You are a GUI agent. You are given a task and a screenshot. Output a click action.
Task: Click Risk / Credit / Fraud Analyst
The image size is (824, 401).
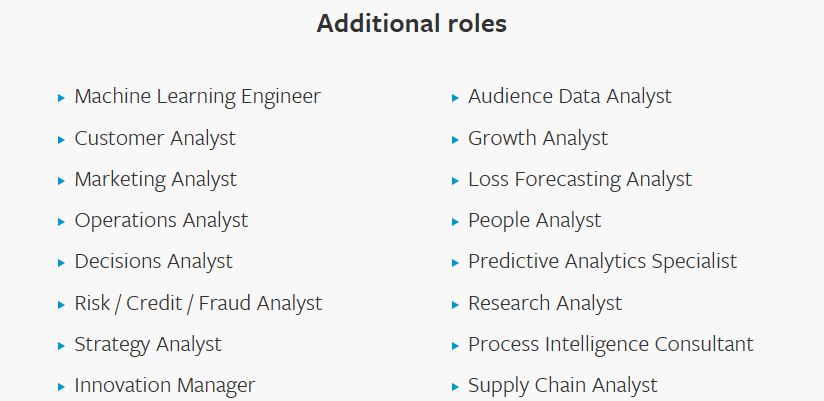(198, 303)
